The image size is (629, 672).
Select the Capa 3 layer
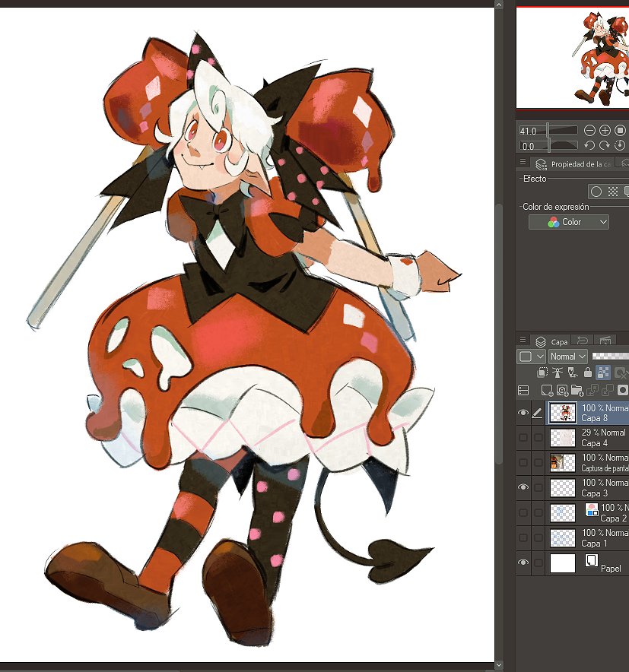[x=588, y=487]
